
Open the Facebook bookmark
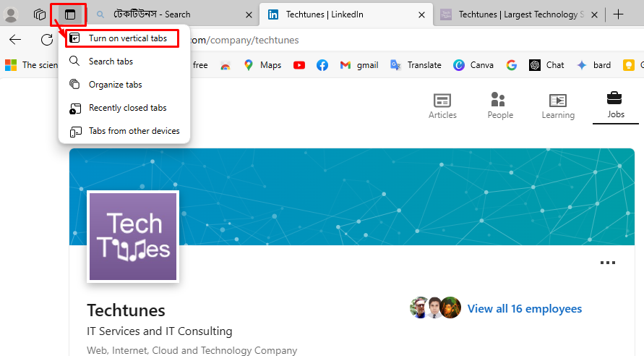(322, 65)
